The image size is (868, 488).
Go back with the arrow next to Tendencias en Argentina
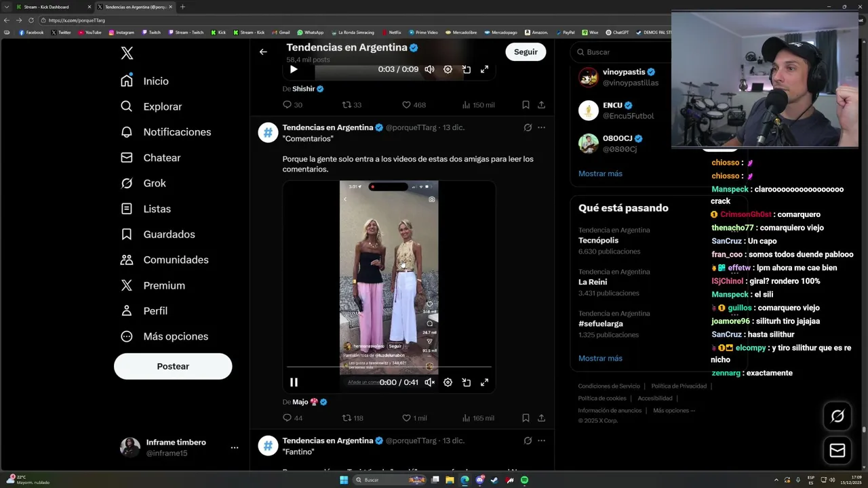[x=263, y=52]
